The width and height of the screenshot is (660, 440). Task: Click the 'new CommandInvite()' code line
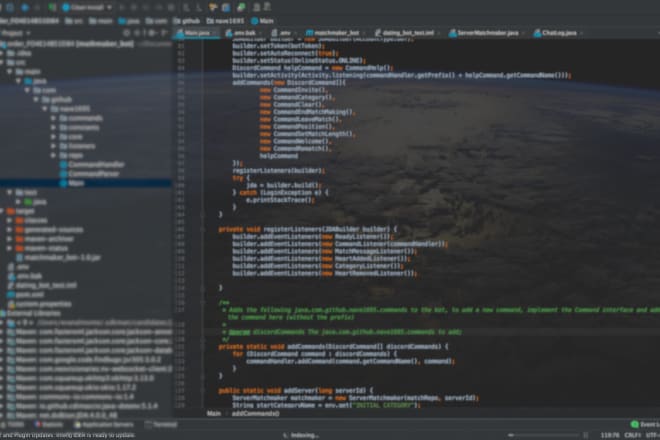pyautogui.click(x=293, y=90)
